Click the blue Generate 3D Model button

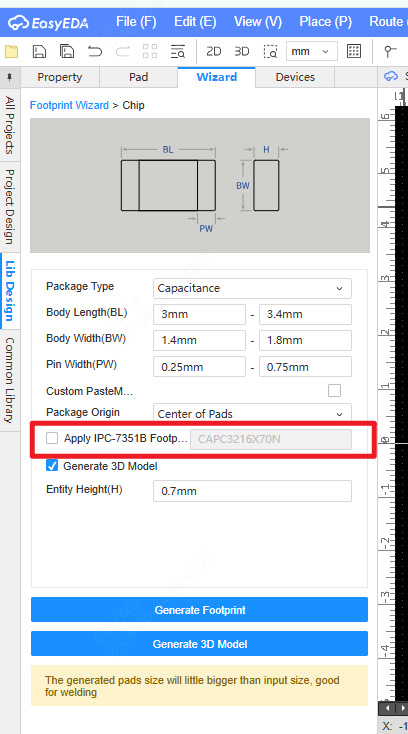point(199,644)
